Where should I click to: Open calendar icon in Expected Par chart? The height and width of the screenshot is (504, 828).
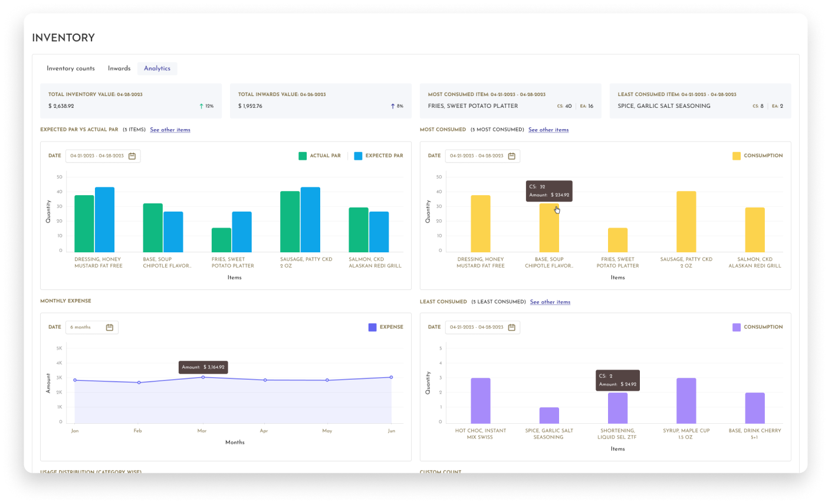(132, 156)
